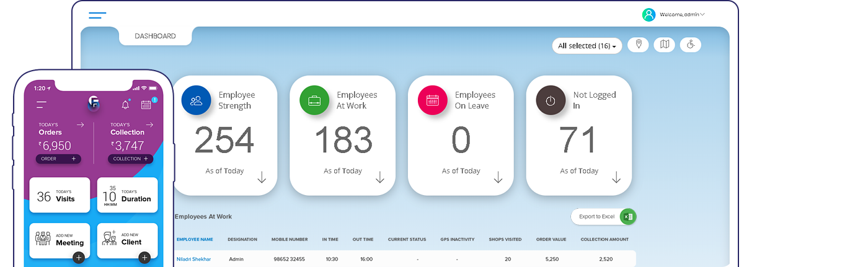Click the IN TIME column header

[x=330, y=239]
